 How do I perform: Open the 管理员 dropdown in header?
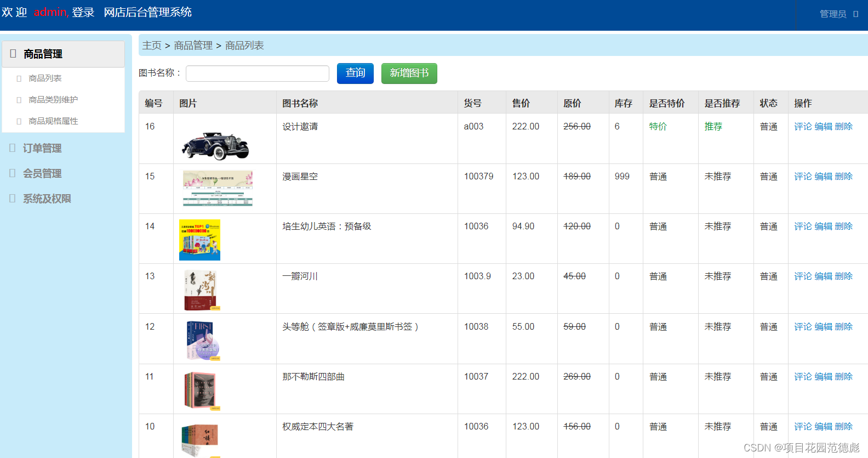click(838, 14)
